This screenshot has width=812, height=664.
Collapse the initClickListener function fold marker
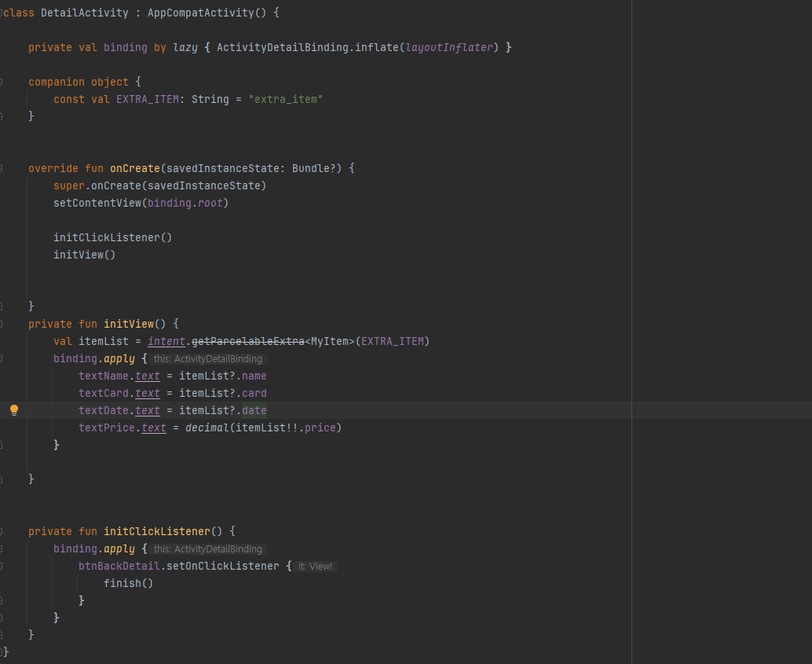click(x=2, y=531)
